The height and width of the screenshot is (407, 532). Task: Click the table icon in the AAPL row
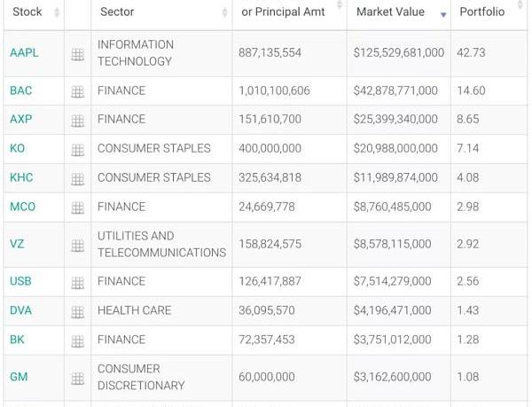(x=78, y=54)
